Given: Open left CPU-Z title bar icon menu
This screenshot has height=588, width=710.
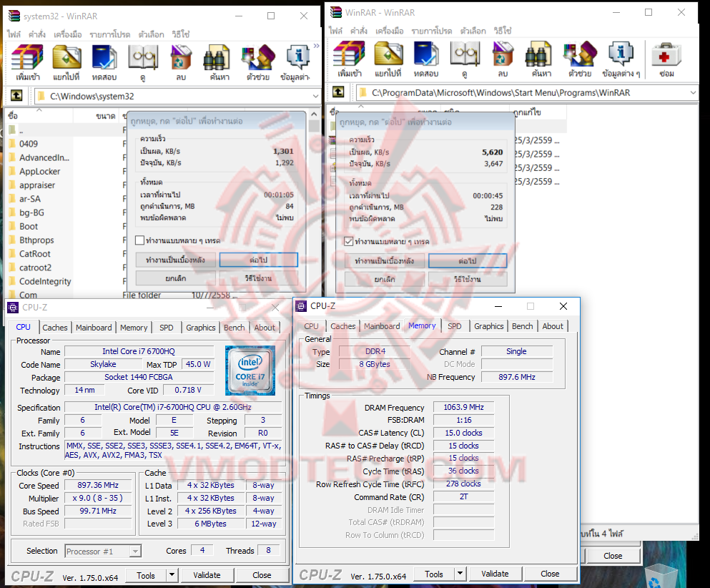Looking at the screenshot, I should click(x=13, y=308).
